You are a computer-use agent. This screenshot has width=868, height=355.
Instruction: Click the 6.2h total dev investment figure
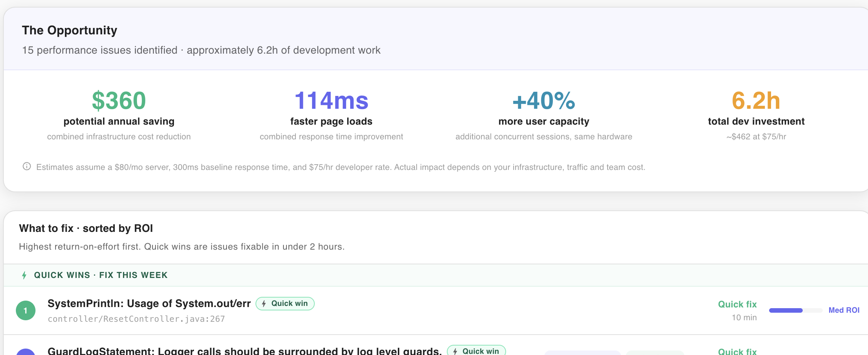click(756, 100)
